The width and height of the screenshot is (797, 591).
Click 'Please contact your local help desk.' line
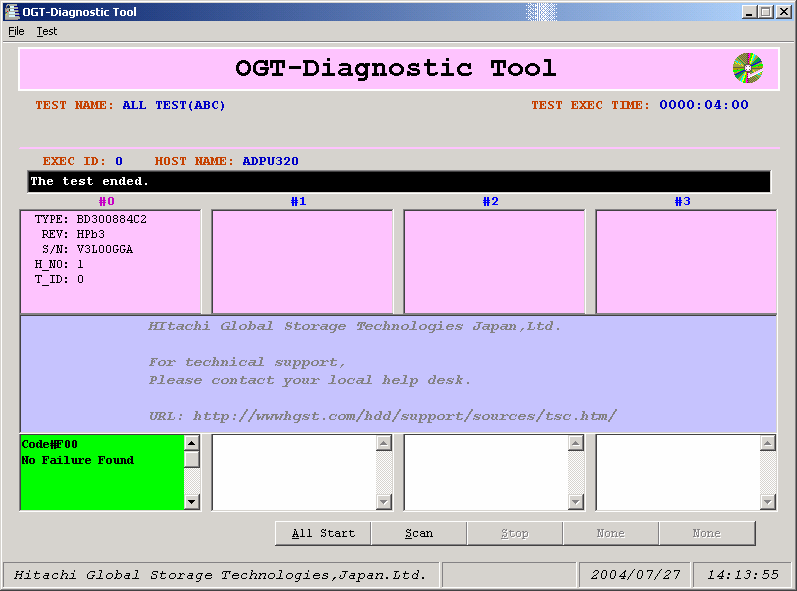point(310,380)
